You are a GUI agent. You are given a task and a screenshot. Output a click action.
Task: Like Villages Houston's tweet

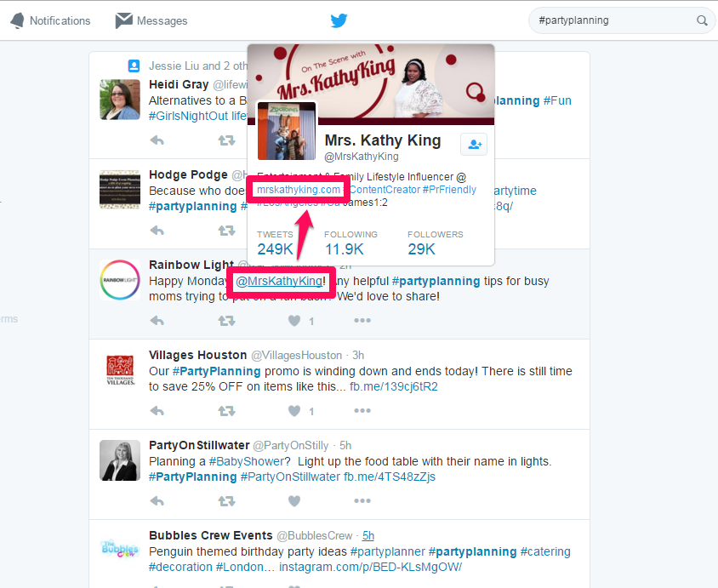pyautogui.click(x=293, y=410)
